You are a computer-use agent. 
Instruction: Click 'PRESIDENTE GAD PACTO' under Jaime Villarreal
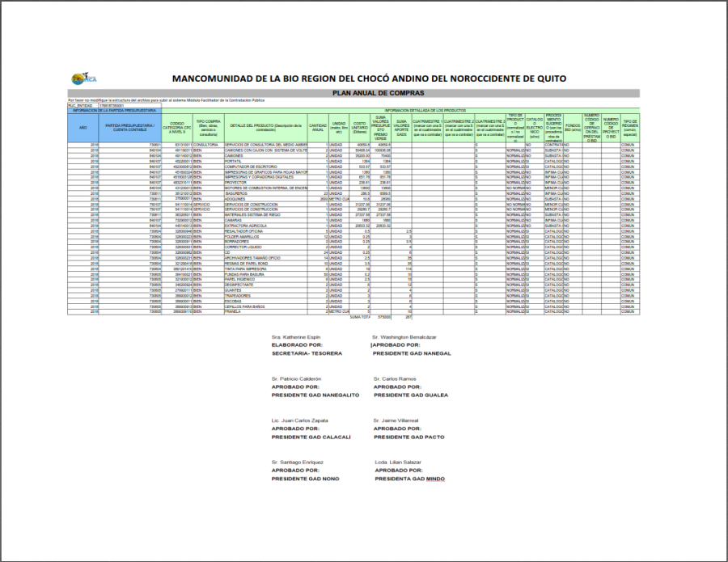(409, 437)
